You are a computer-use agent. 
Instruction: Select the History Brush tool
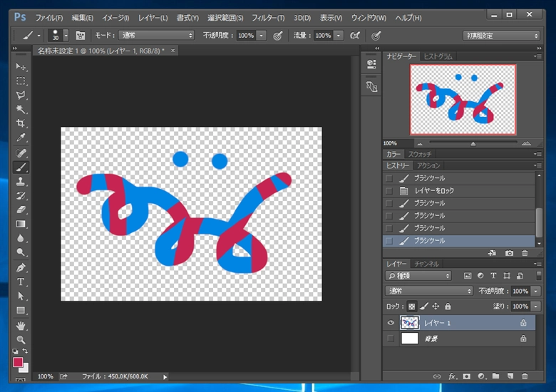[x=21, y=196]
